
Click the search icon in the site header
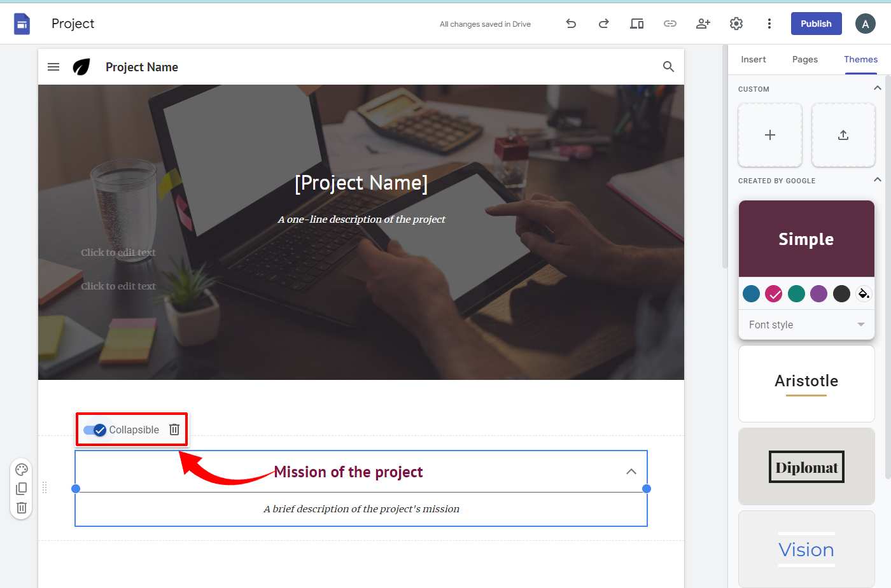coord(668,66)
